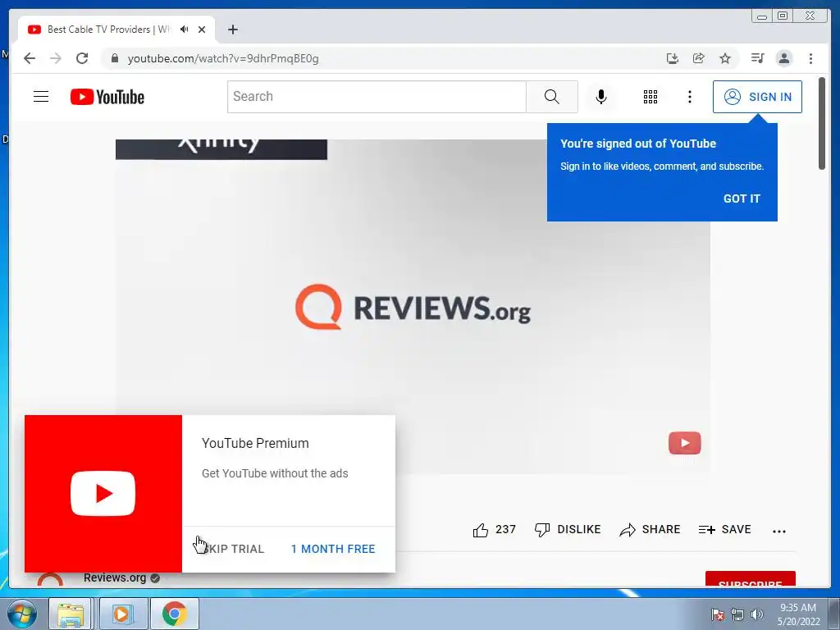Reload the page with refresh icon
The height and width of the screenshot is (630, 840).
click(x=82, y=58)
